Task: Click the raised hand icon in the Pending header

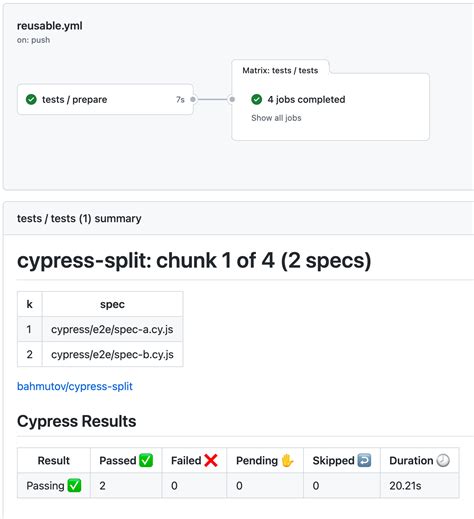Action: (287, 460)
